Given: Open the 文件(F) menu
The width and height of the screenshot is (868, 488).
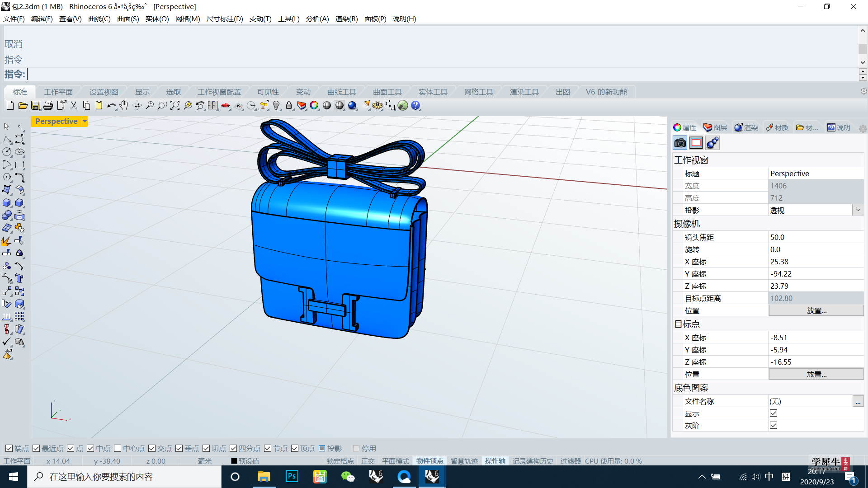Looking at the screenshot, I should pos(14,19).
